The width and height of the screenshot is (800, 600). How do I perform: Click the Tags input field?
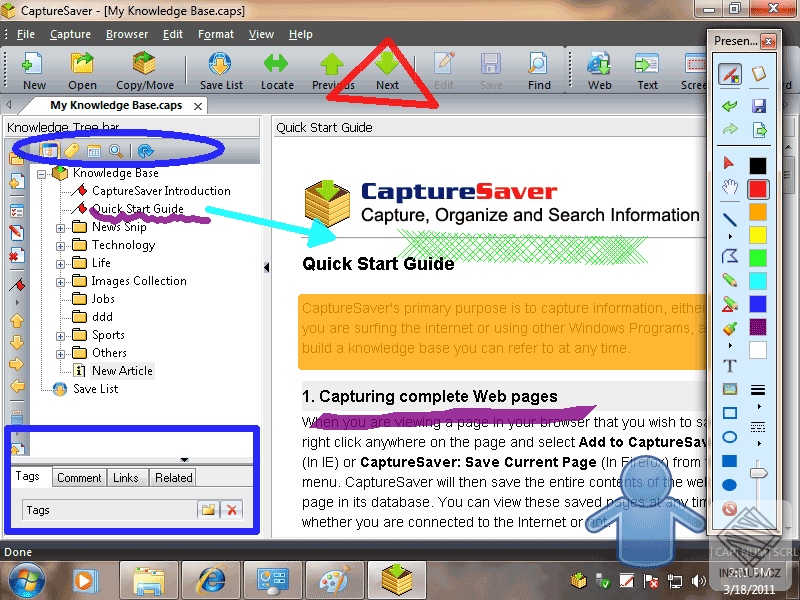[109, 510]
